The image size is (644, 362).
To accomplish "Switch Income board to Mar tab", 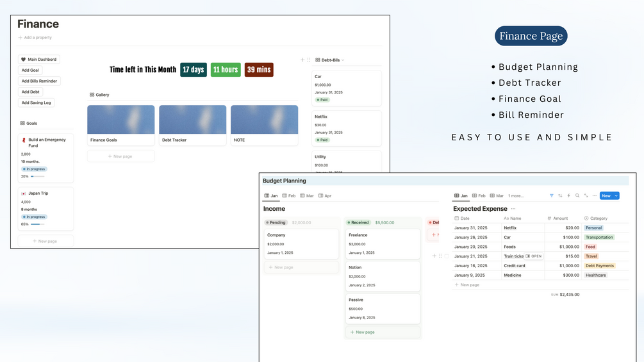I will point(307,196).
